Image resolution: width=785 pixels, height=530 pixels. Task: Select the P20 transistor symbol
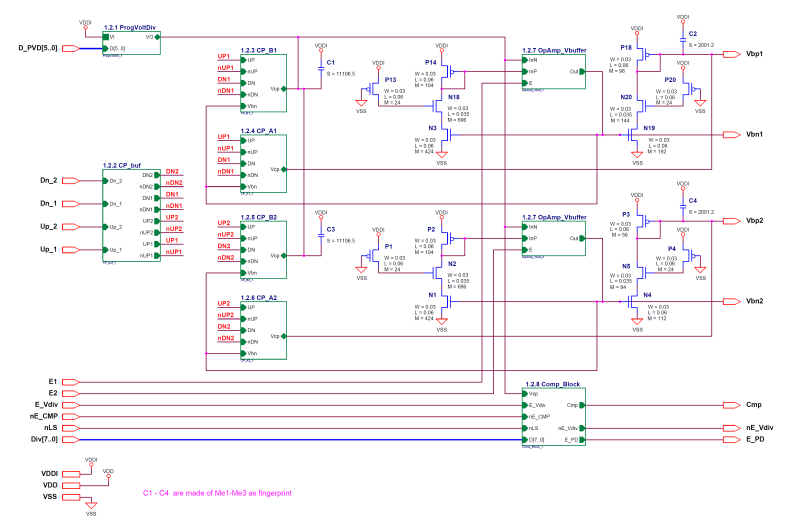(x=688, y=90)
